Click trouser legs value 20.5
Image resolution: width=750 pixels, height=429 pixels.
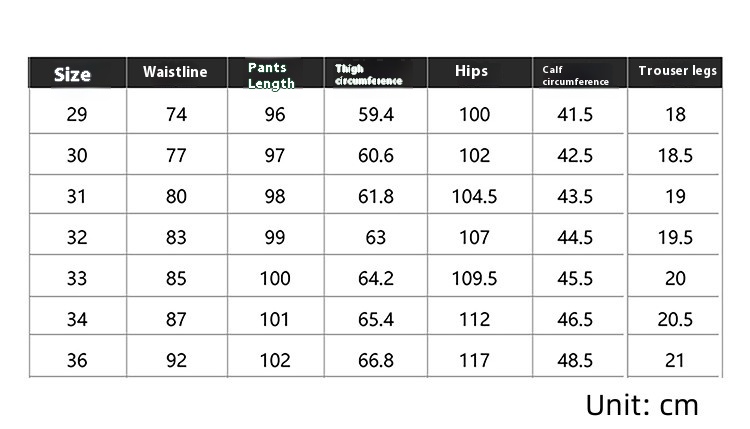(x=675, y=319)
